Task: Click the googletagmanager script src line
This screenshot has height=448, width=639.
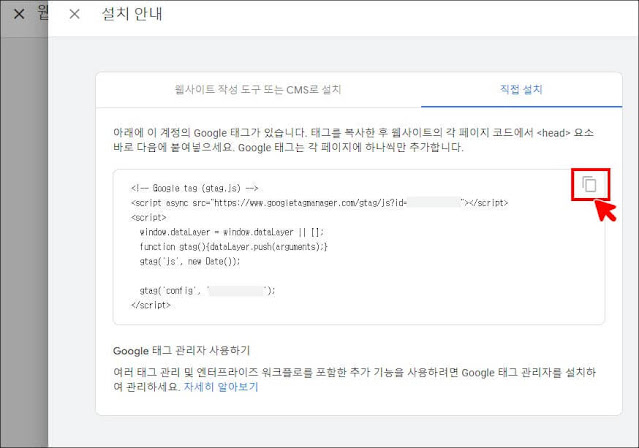Action: tap(319, 203)
